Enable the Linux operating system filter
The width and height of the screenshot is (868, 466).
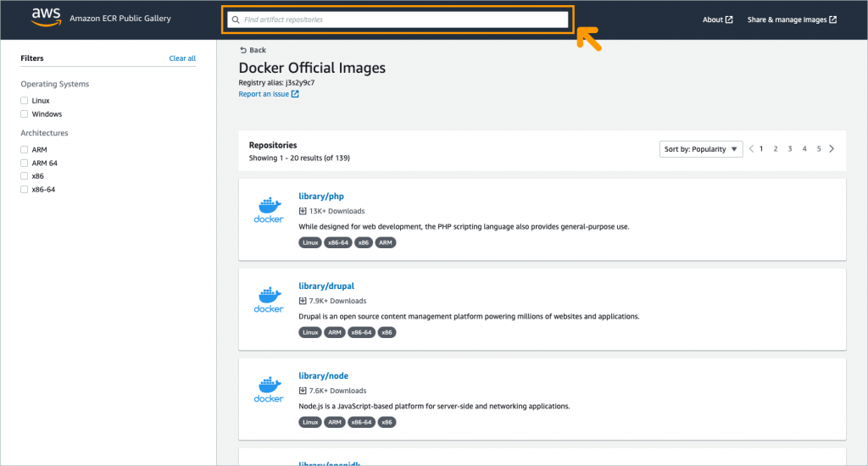click(x=25, y=101)
